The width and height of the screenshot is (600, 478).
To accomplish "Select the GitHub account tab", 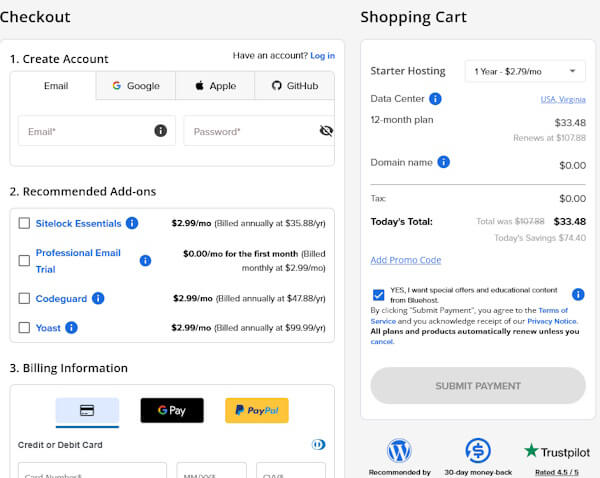I will tap(294, 86).
